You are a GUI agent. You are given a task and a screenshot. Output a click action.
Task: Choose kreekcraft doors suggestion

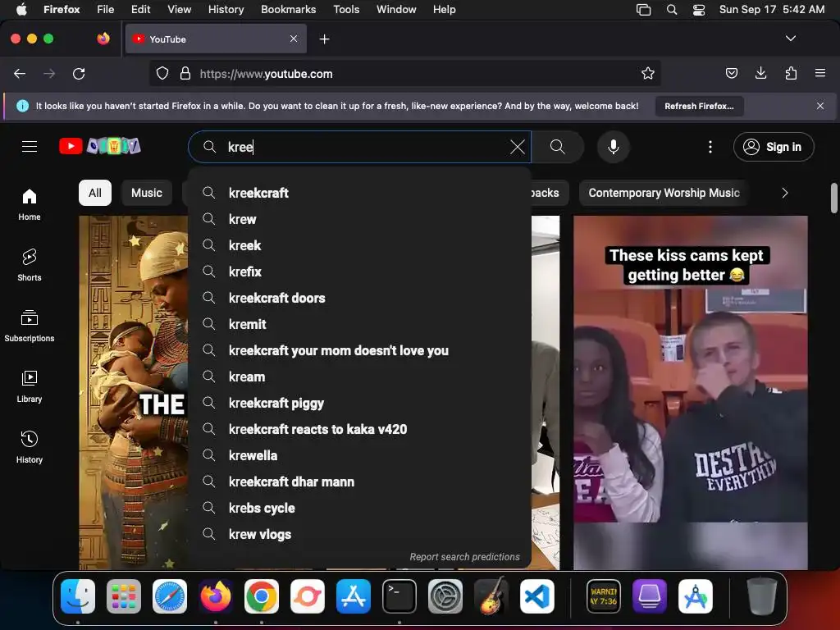pyautogui.click(x=359, y=298)
